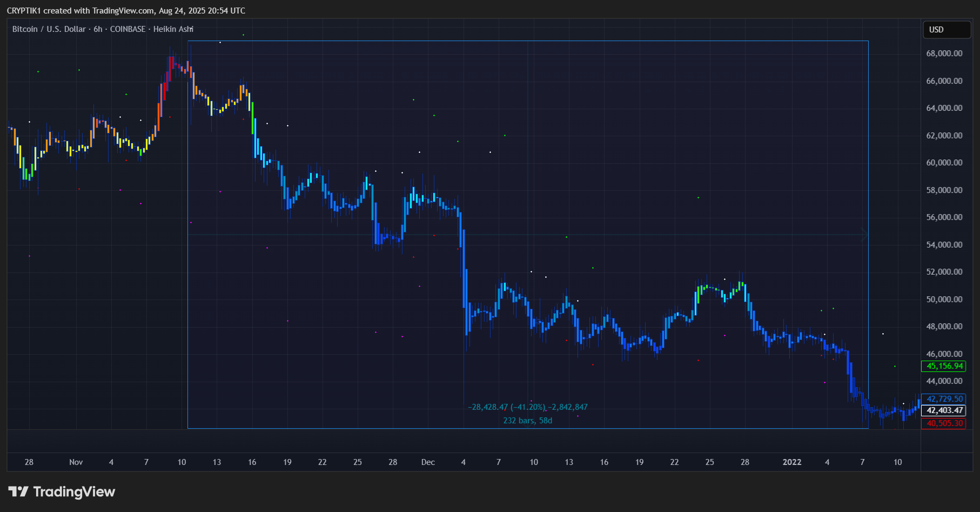Click the 60,000.00 price axis label
Screen dimensions: 980x512
click(944, 163)
